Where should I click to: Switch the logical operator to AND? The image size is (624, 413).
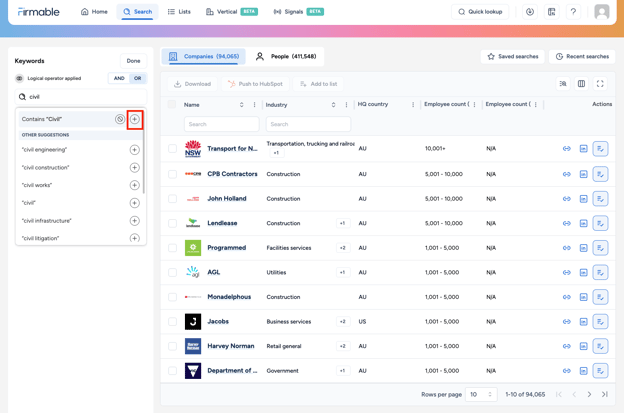pos(119,78)
